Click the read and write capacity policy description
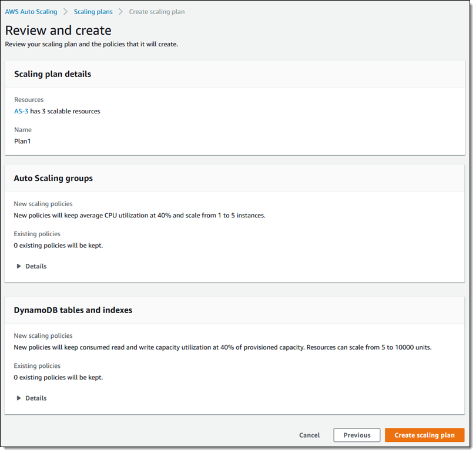Screen dimensions: 476x453 222,347
